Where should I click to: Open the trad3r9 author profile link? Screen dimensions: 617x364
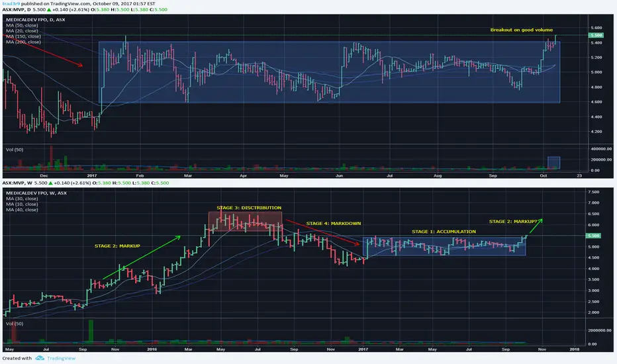[11, 3]
